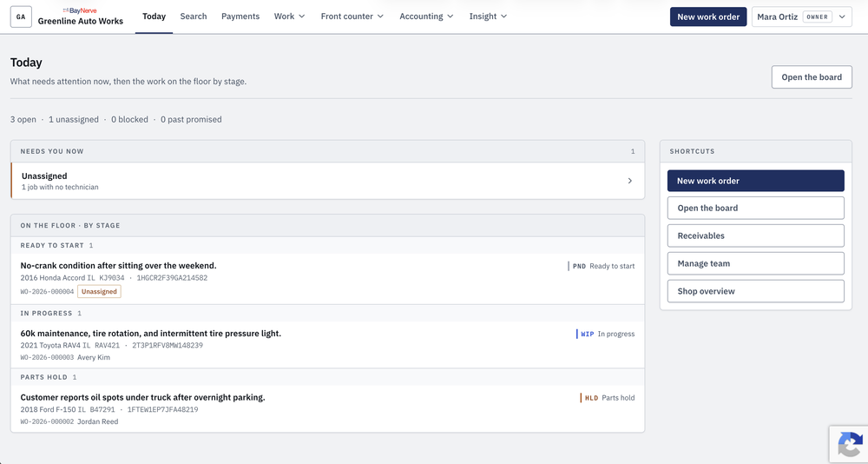This screenshot has height=464, width=868.
Task: Click the '0 blocked' summary count
Action: pos(129,119)
